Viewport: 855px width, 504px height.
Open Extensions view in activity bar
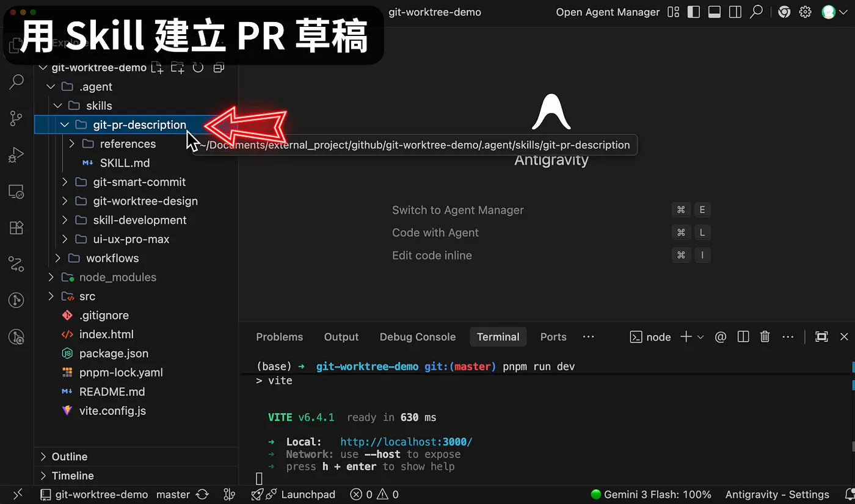[x=16, y=228]
